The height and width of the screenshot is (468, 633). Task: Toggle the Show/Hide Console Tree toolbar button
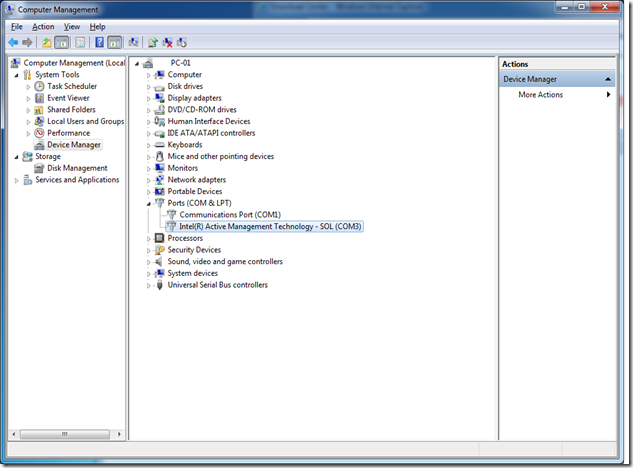[62, 43]
